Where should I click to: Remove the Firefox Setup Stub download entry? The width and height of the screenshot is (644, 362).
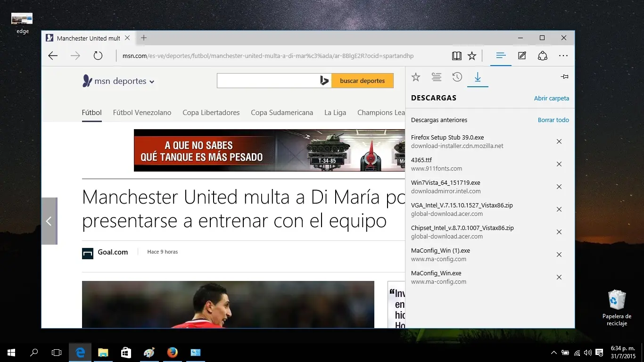[559, 141]
